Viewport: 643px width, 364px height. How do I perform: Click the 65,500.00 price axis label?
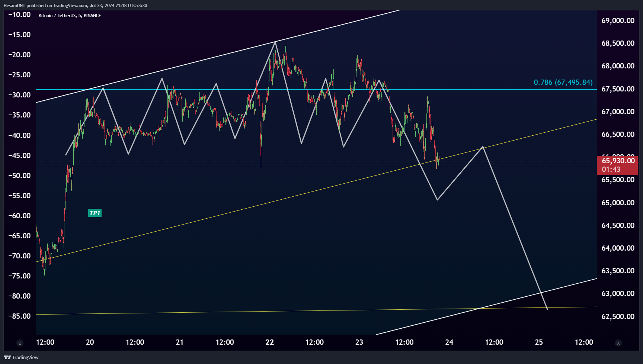(x=618, y=180)
